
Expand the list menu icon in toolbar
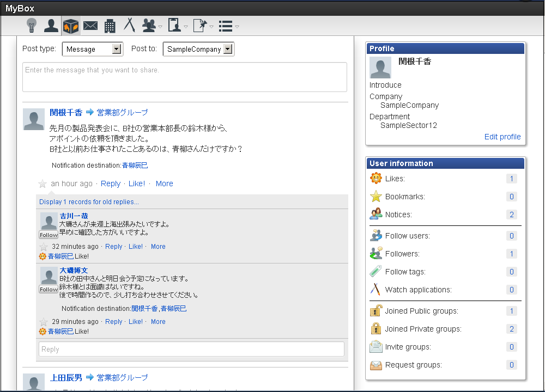coord(228,26)
